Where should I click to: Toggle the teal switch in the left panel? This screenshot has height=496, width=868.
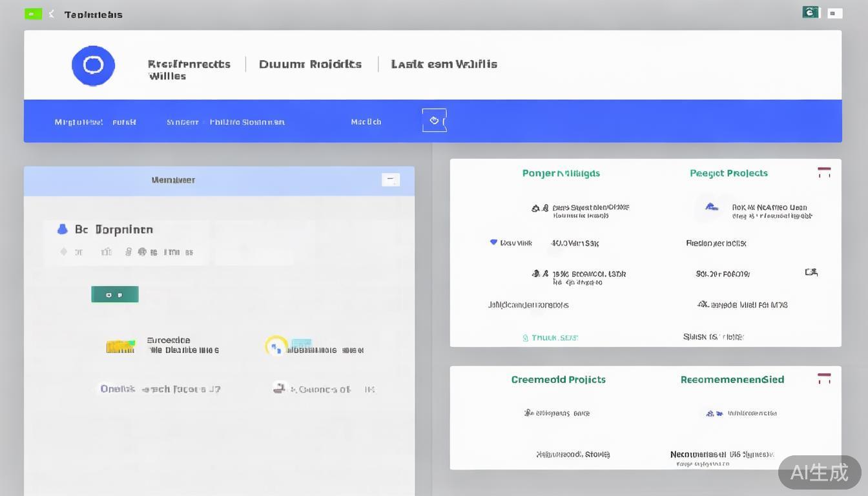pyautogui.click(x=115, y=294)
